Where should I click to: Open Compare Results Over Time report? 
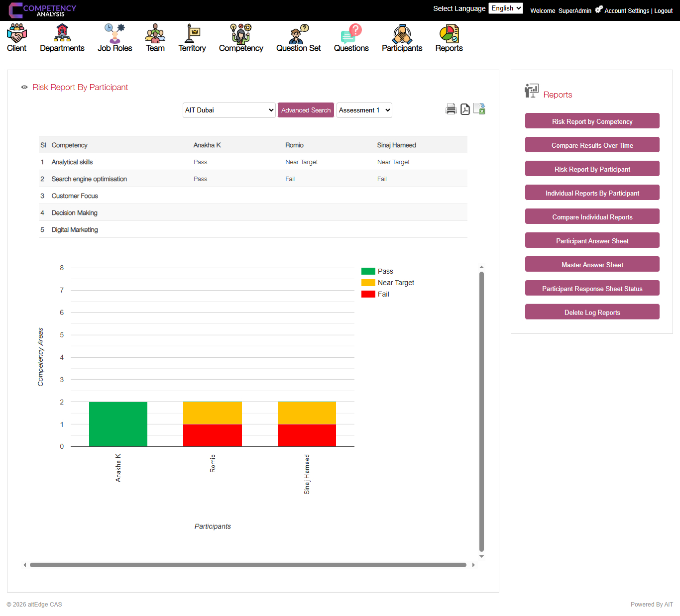tap(592, 144)
